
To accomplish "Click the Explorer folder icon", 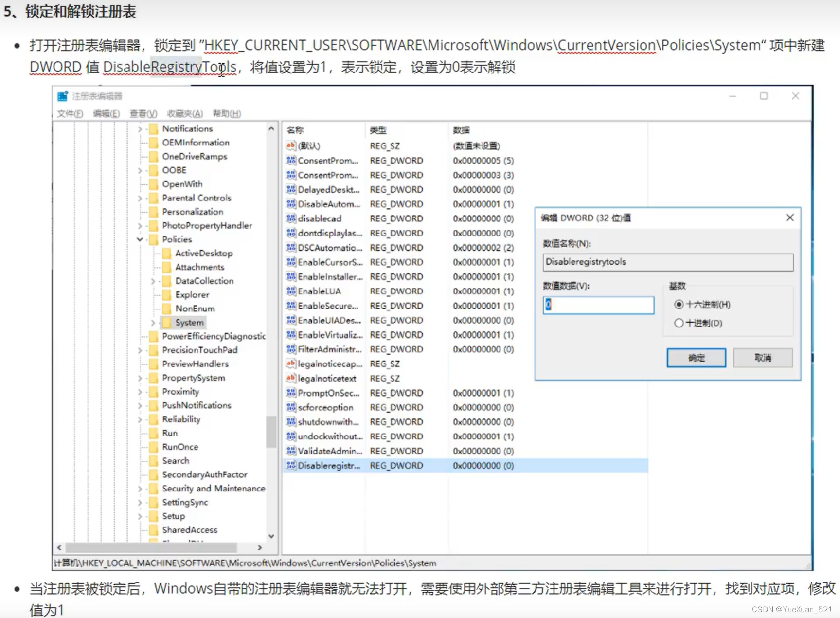I will click(x=166, y=295).
